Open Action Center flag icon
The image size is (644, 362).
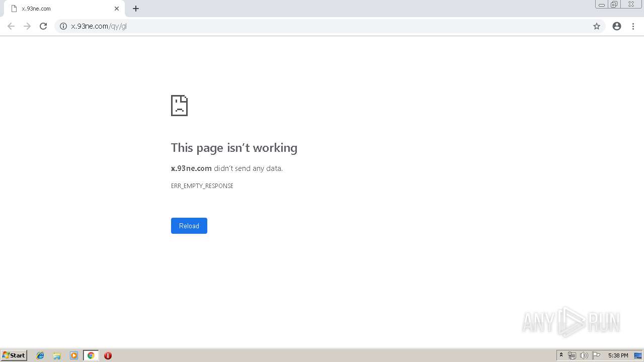(x=596, y=355)
